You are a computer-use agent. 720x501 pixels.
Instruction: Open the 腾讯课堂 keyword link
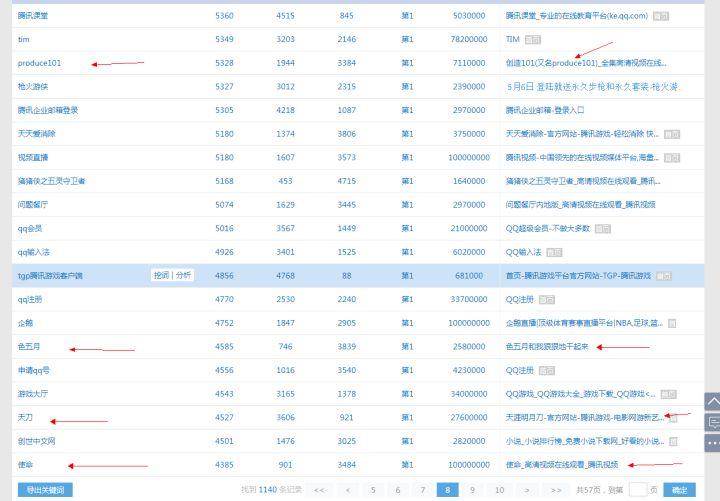point(33,16)
